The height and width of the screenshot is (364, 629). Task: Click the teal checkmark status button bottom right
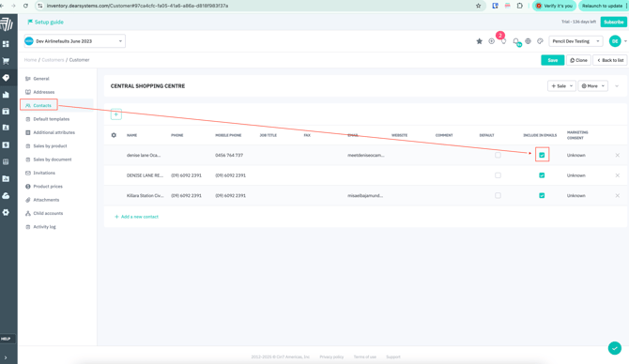click(615, 348)
